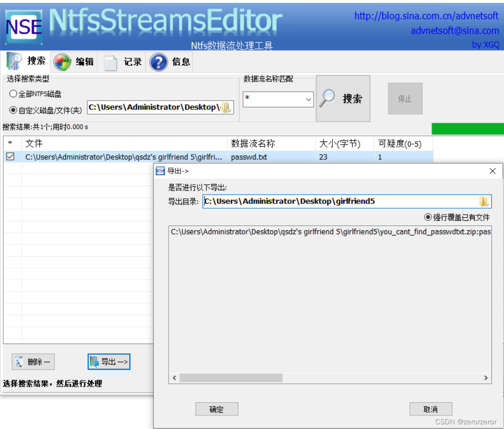This screenshot has height=429, width=504.
Task: Click the 导出 dialog title NSE icon
Action: (160, 171)
